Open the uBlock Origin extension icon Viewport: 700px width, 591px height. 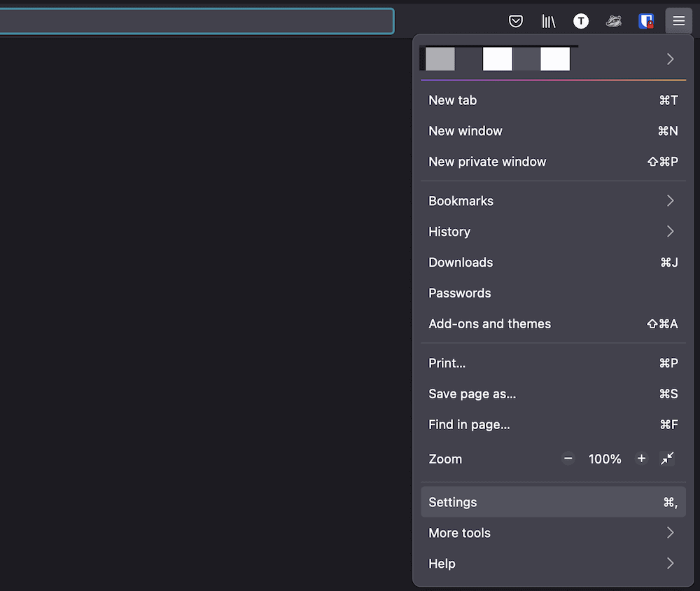coord(645,21)
